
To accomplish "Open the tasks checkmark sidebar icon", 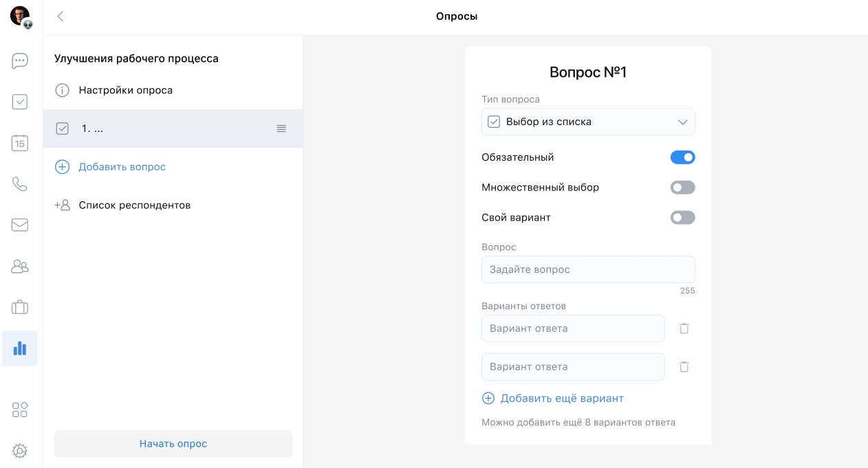I will (x=20, y=102).
